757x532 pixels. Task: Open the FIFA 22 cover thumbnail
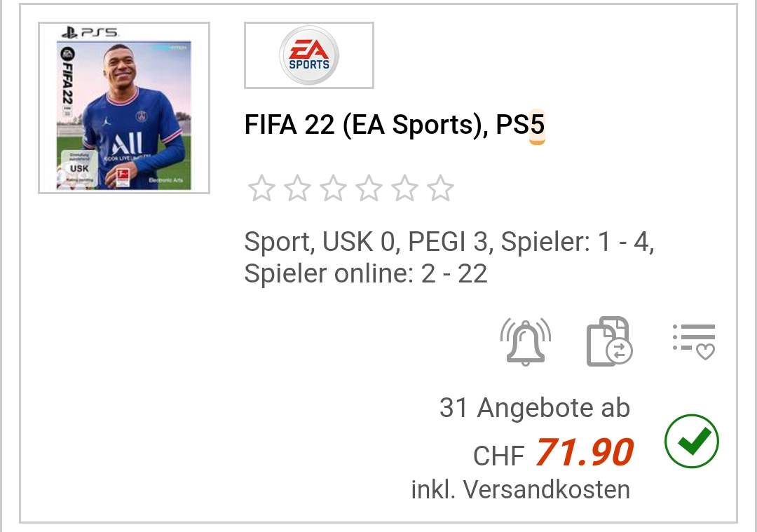[124, 108]
